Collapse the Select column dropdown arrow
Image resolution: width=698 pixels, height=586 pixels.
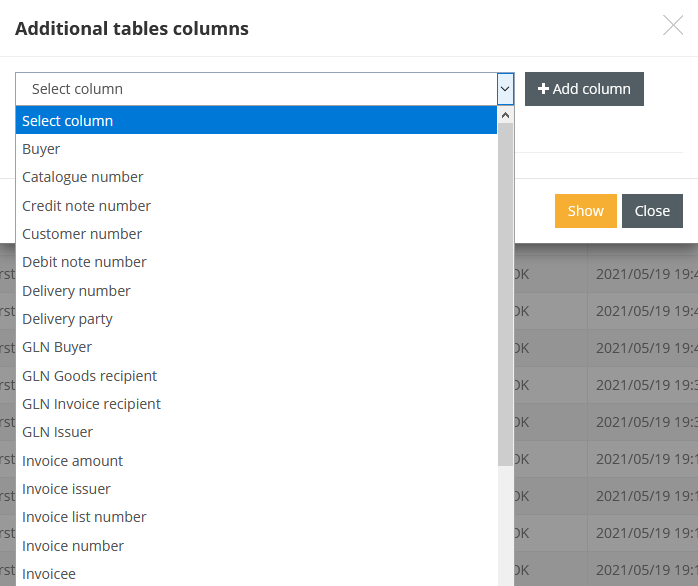[505, 89]
